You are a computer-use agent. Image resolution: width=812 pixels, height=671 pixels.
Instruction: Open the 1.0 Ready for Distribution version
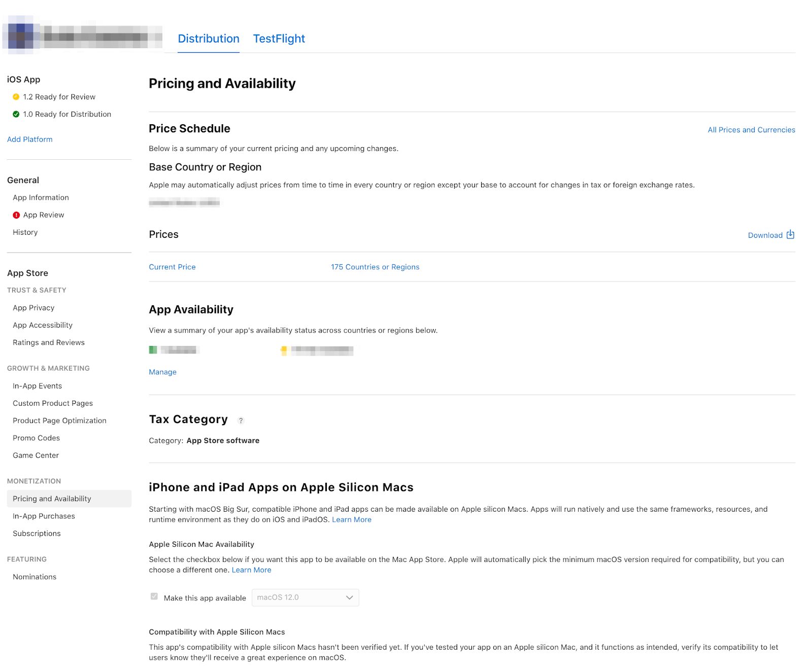pyautogui.click(x=67, y=114)
